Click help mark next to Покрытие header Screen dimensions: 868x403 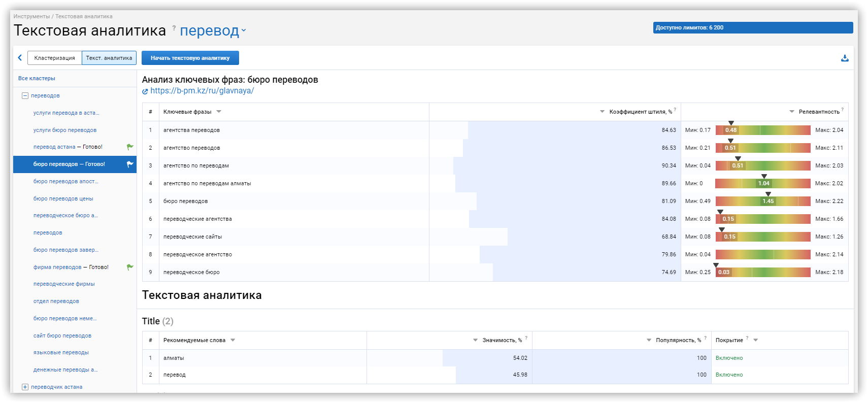(747, 338)
